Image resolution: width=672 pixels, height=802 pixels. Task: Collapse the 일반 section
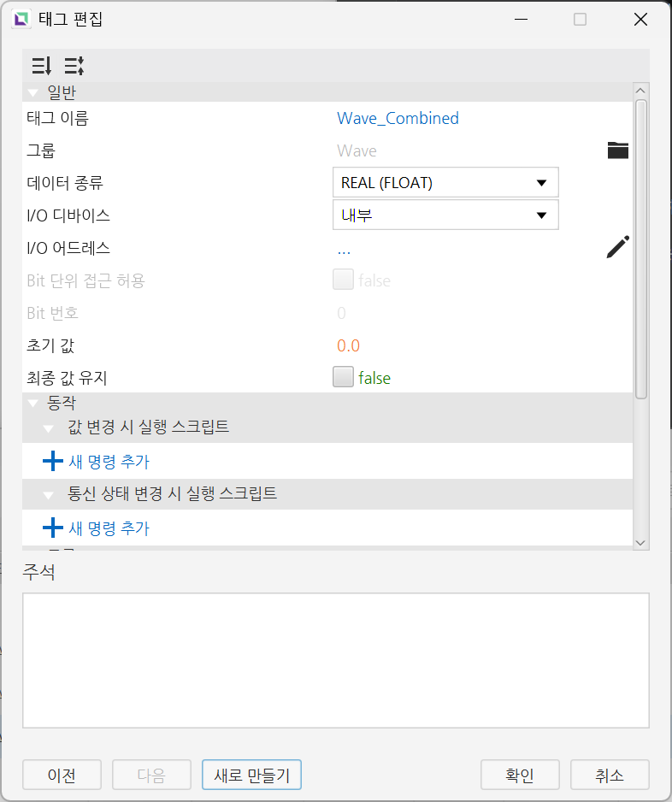[x=33, y=93]
